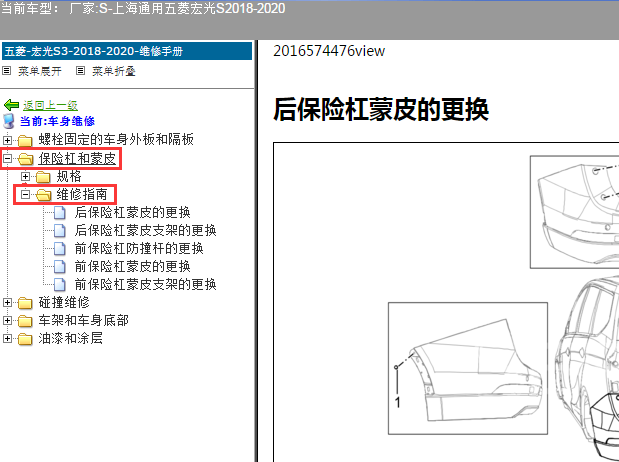Viewport: 619px width, 462px height.
Task: Open 前保险杠蒙皮的更换 page
Action: 133,267
